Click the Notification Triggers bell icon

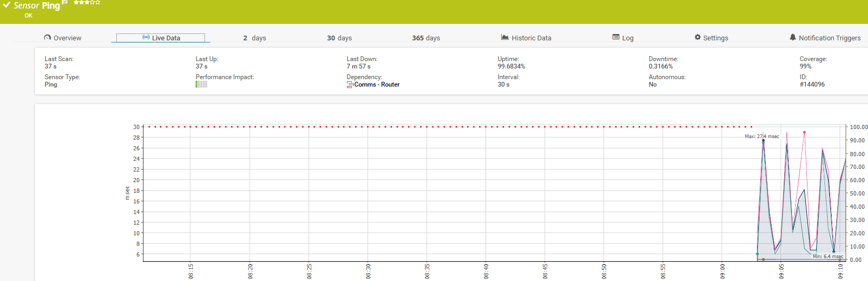pos(793,37)
